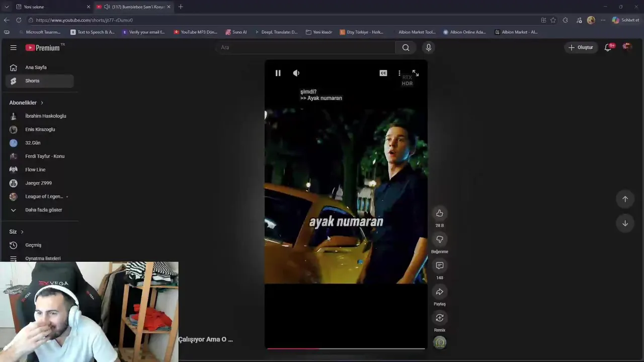Open the Microsoft Tasarım bookmark
The image size is (644, 362).
click(40, 32)
